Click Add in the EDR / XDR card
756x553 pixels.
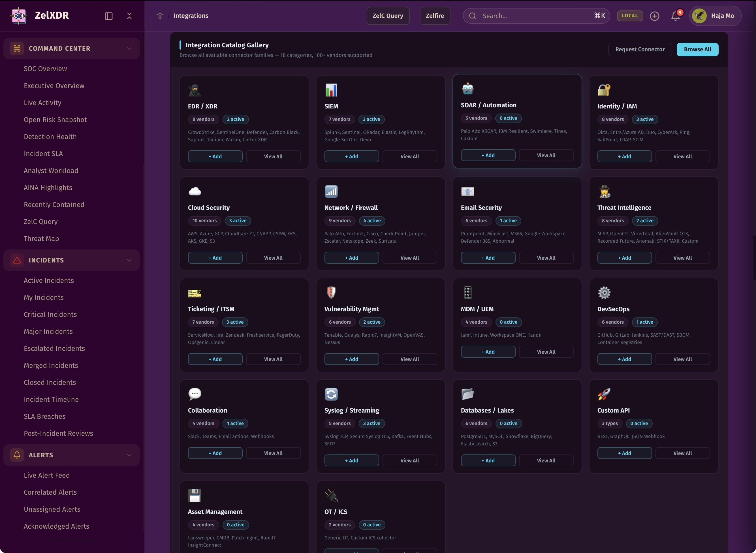point(215,156)
